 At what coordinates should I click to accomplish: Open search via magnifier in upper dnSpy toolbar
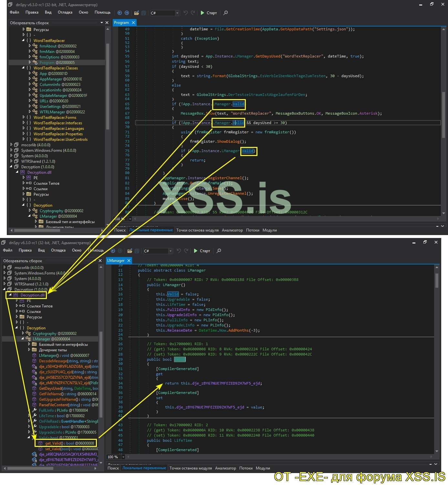226,13
